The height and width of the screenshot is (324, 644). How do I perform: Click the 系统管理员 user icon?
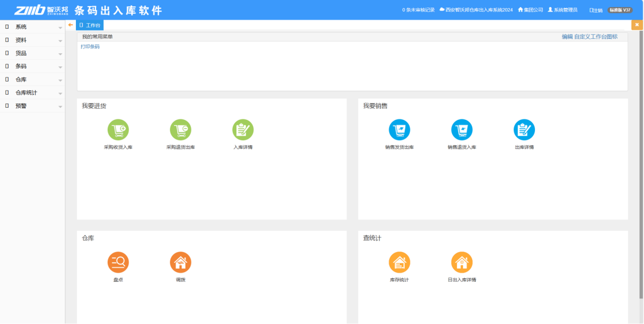(x=550, y=9)
